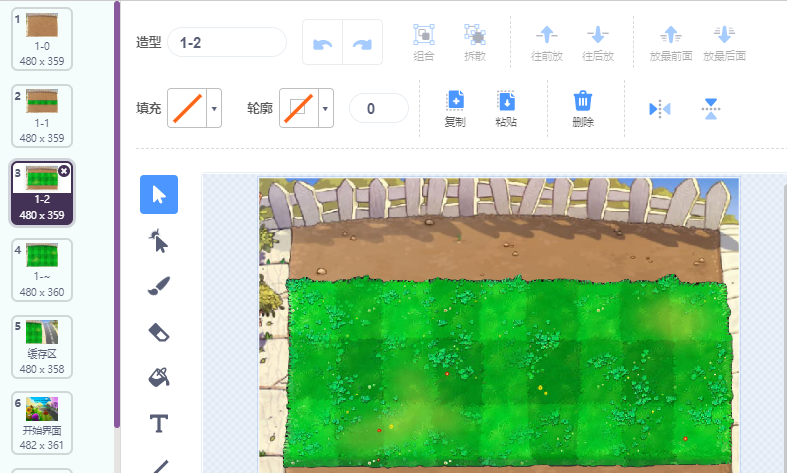Open the Outline (轮廓) color swatch
Image resolution: width=787 pixels, height=473 pixels.
(299, 108)
